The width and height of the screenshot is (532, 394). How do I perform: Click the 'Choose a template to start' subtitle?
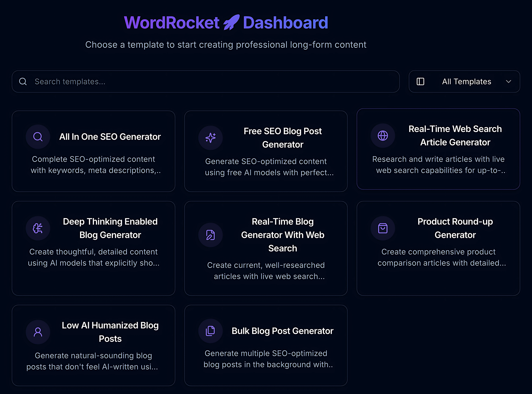point(226,45)
